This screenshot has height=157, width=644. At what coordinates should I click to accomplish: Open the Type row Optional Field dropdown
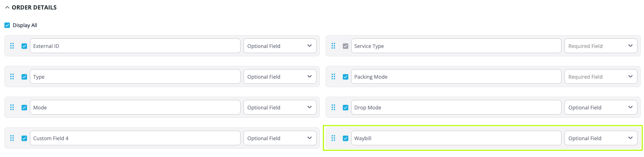click(x=280, y=77)
